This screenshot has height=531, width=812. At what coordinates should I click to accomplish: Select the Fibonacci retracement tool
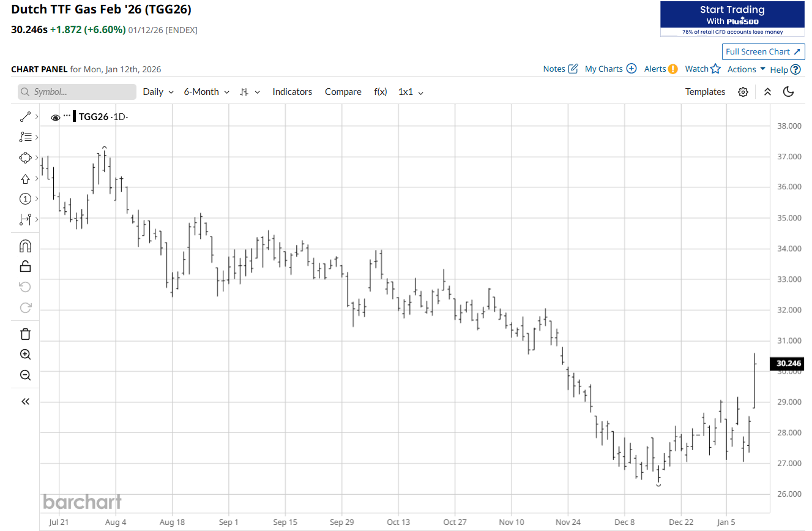[x=25, y=137]
